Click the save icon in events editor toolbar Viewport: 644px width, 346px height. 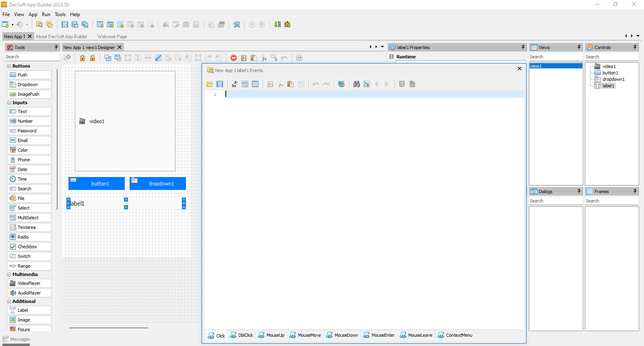point(220,84)
